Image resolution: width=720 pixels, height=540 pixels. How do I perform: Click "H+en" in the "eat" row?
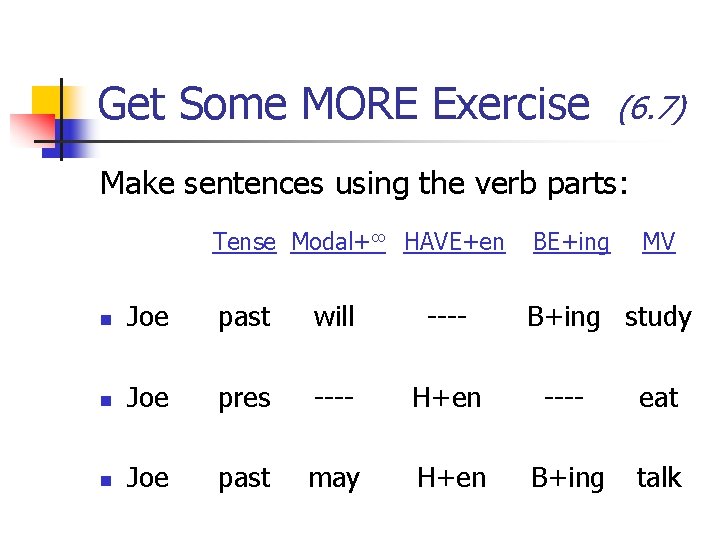447,398
